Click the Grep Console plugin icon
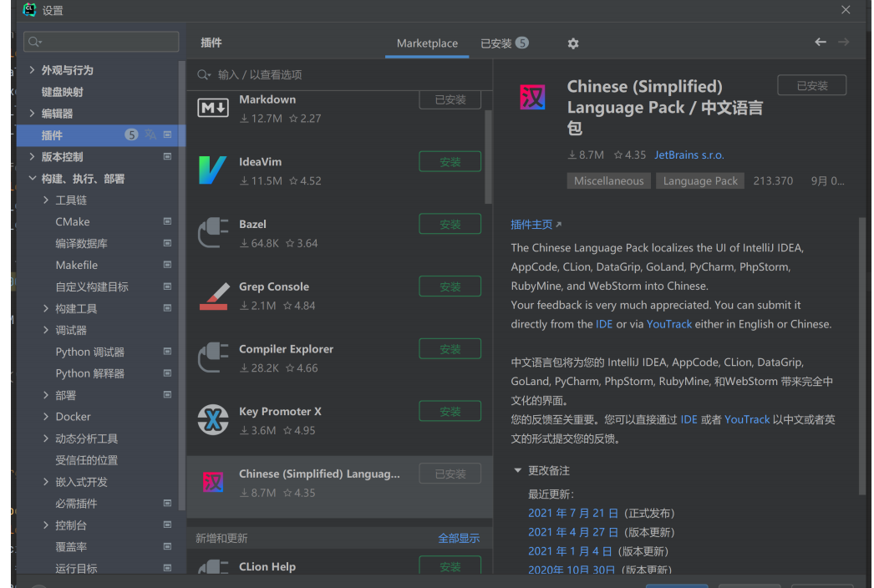Viewport: 874px width, 588px height. tap(214, 296)
